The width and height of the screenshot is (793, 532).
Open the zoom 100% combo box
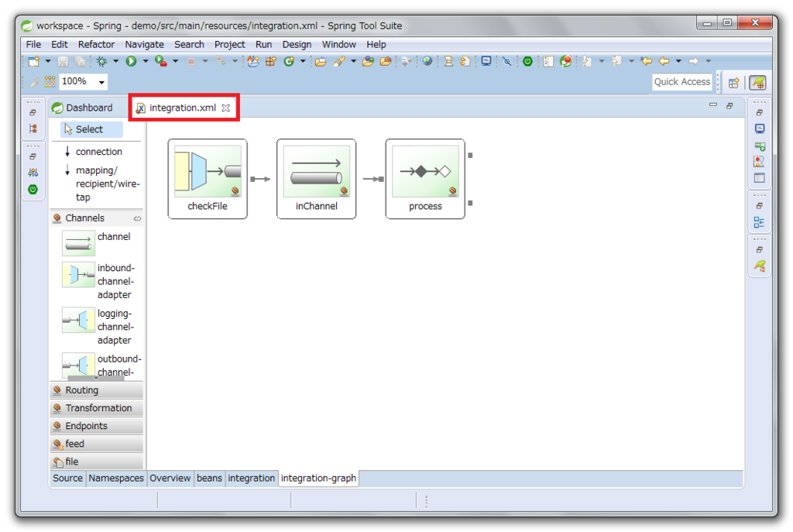coord(84,81)
